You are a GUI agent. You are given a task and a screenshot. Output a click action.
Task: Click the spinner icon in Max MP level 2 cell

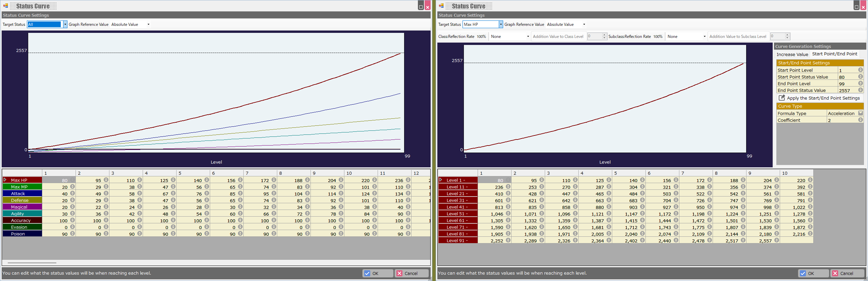(x=106, y=187)
